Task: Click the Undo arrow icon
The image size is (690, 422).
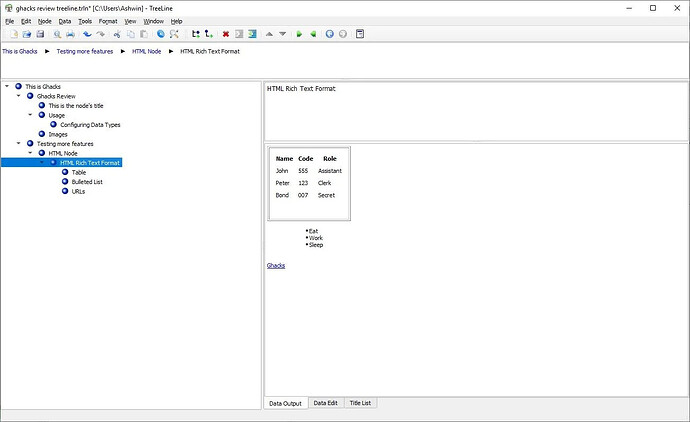Action: coord(87,33)
